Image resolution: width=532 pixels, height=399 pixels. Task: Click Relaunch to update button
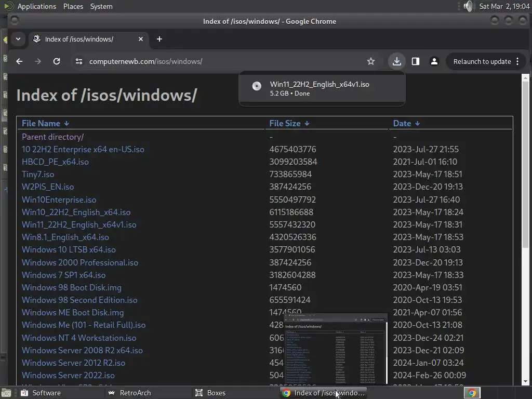482,61
